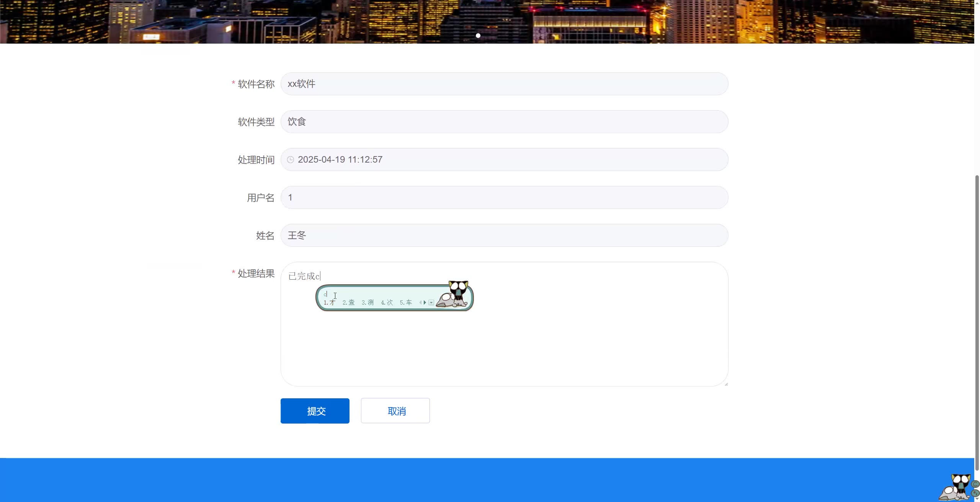The height and width of the screenshot is (502, 980).
Task: Expand the IME candidate list dropdown
Action: [x=431, y=303]
